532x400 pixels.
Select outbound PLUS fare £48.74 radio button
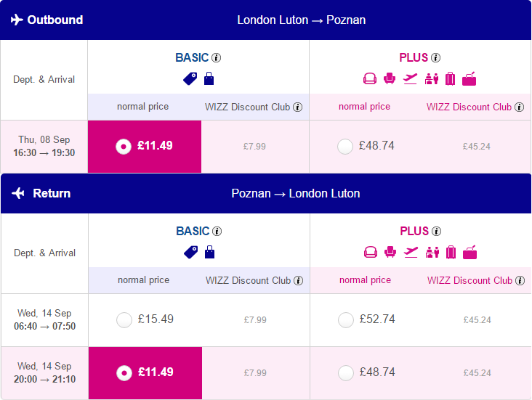(345, 147)
